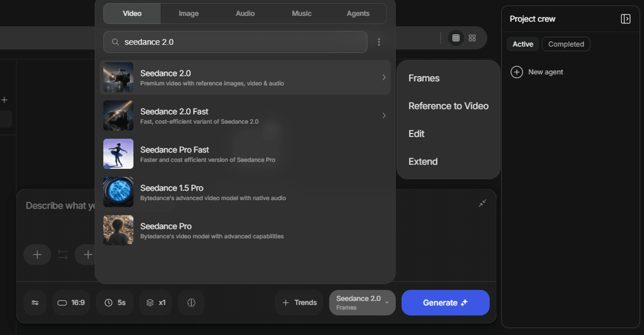The width and height of the screenshot is (644, 335).
Task: Click the settings sliders icon in bottom toolbar
Action: [35, 303]
